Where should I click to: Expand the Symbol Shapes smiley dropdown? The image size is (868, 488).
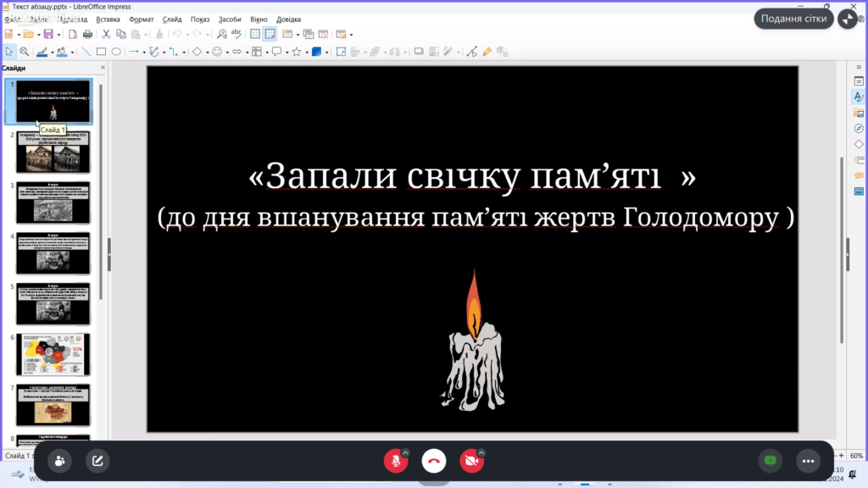[227, 52]
